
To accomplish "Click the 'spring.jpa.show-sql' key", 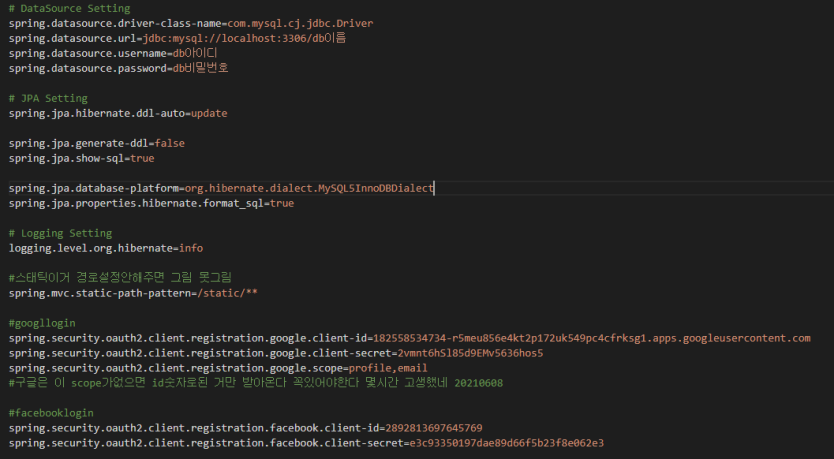I will coord(66,158).
